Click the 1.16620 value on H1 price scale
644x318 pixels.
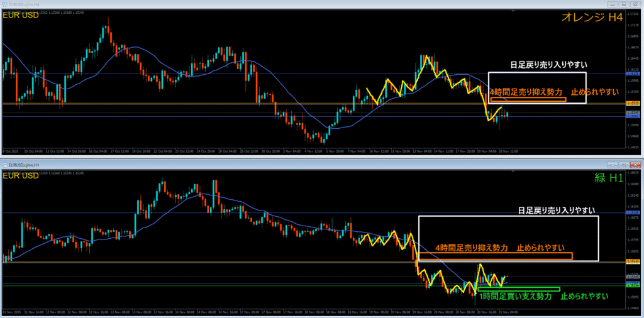pos(632,173)
